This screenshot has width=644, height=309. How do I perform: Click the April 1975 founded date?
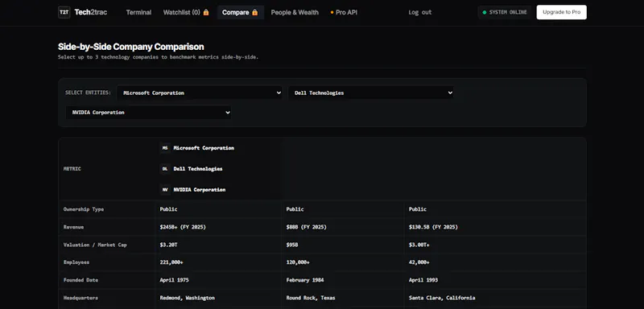[174, 280]
